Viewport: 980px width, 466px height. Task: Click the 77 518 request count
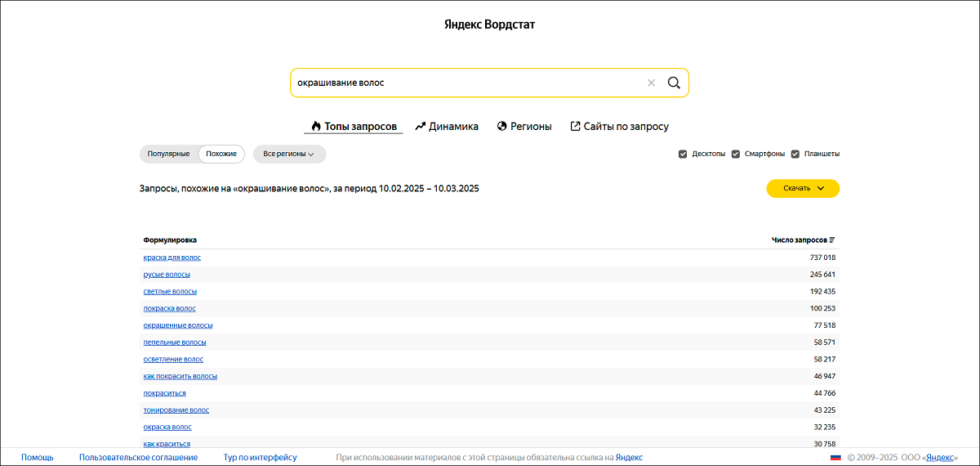click(825, 325)
